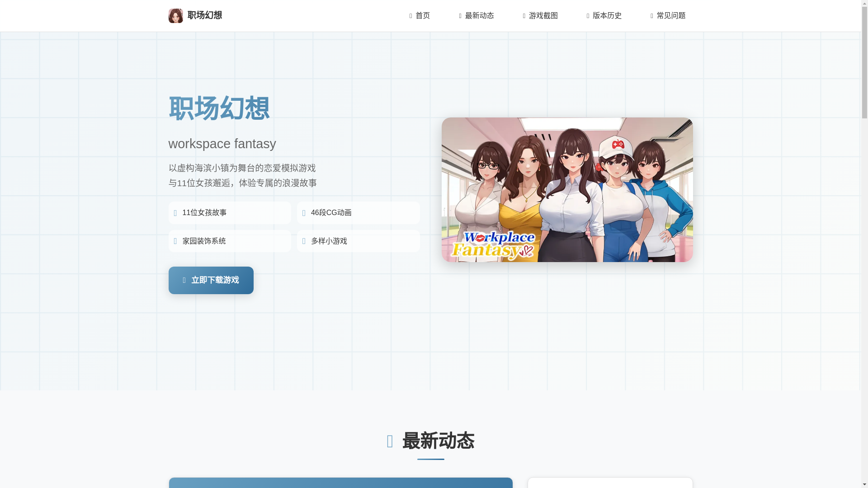
Task: Click the 最新动态 section heading
Action: (x=438, y=441)
